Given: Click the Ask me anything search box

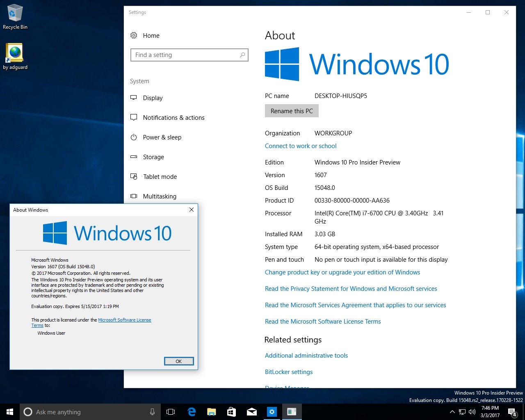Looking at the screenshot, I should 90,412.
